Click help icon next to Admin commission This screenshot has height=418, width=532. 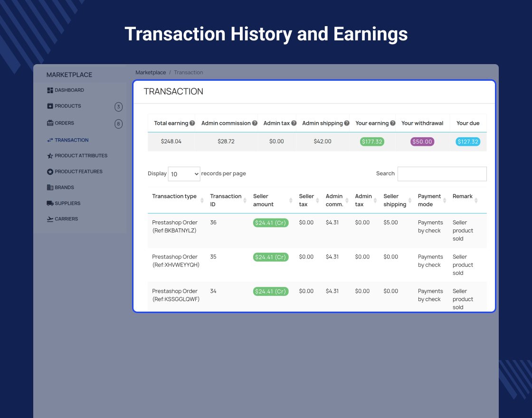(x=255, y=123)
